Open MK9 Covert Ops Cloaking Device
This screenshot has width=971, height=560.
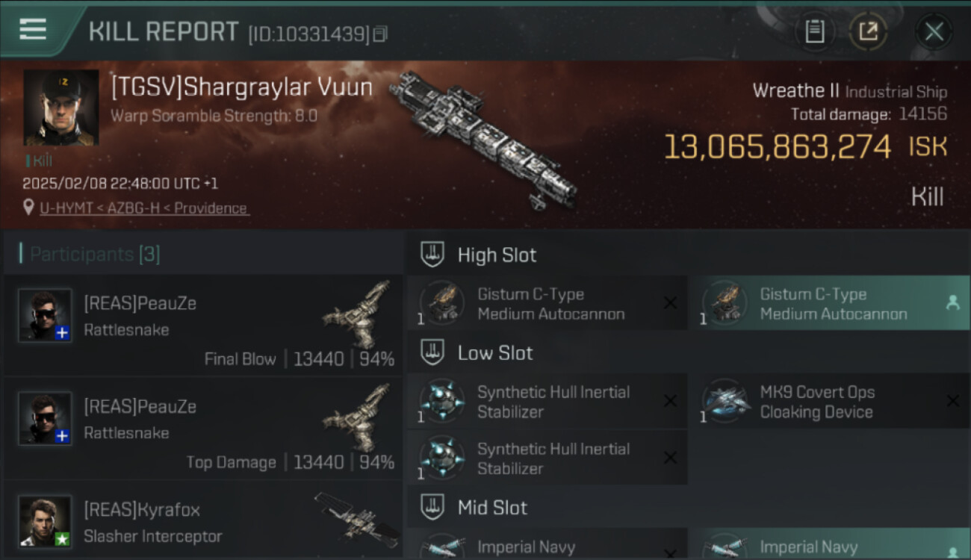click(x=829, y=401)
